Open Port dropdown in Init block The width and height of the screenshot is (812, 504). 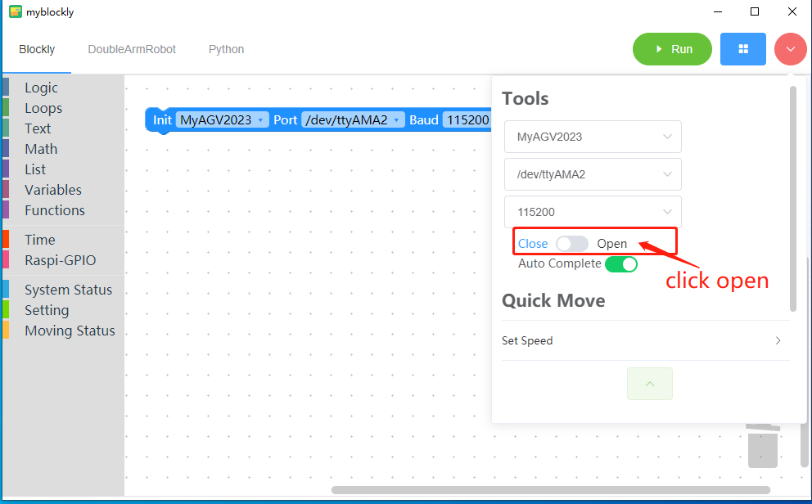coord(353,120)
